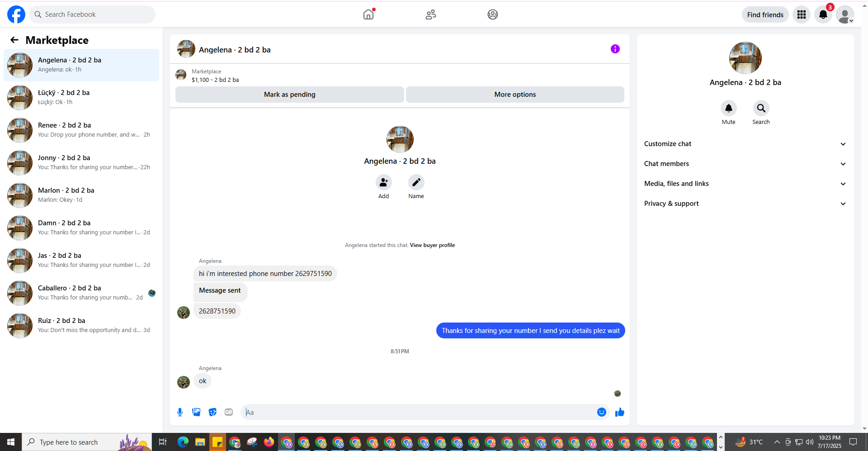Open Sticky Notes from taskbar

pyautogui.click(x=217, y=442)
